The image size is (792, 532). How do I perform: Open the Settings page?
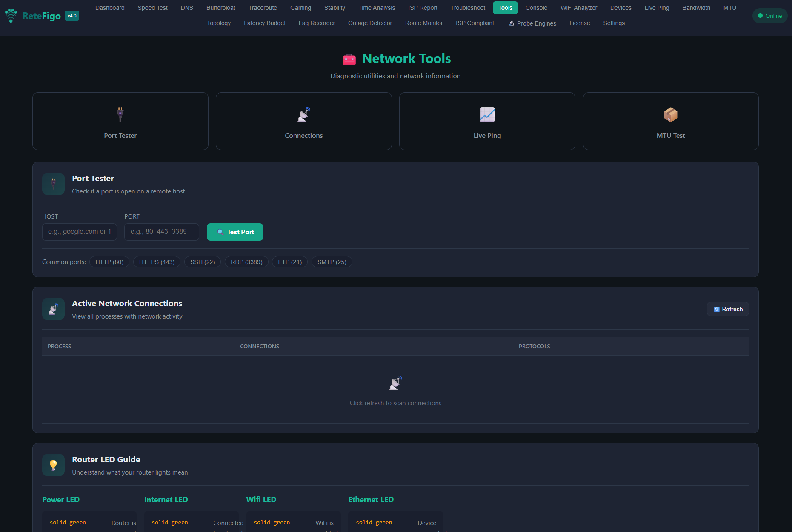tap(614, 23)
